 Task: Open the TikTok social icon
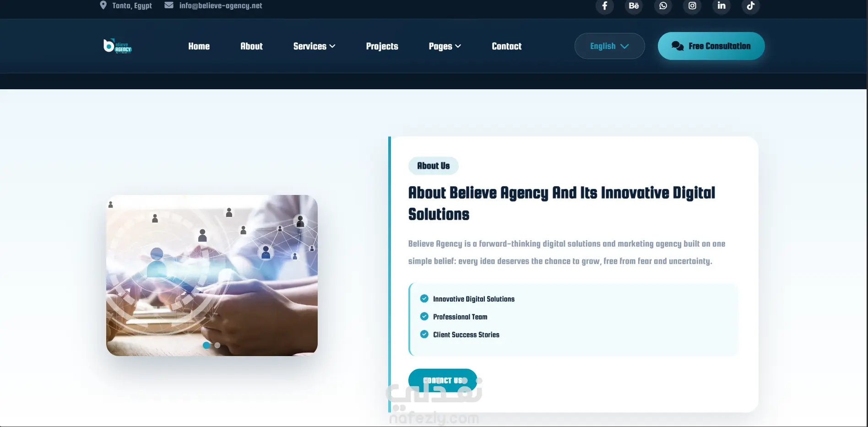751,6
